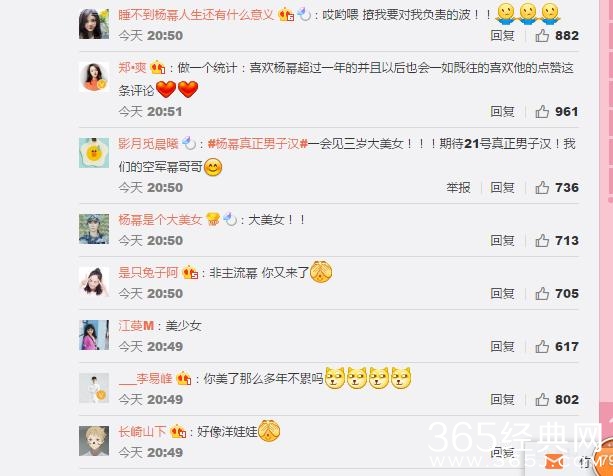This screenshot has width=613, height=476.
Task: Like the comment showing 736 likes
Action: coord(542,188)
